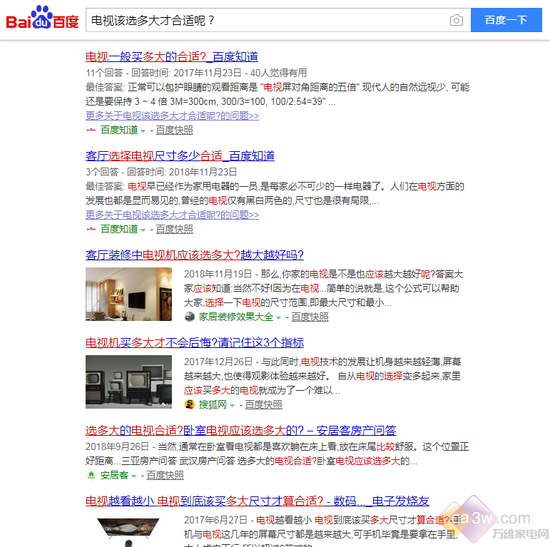Open result 客厅选择电视尺寸多少合适_百度知道

tap(180, 156)
